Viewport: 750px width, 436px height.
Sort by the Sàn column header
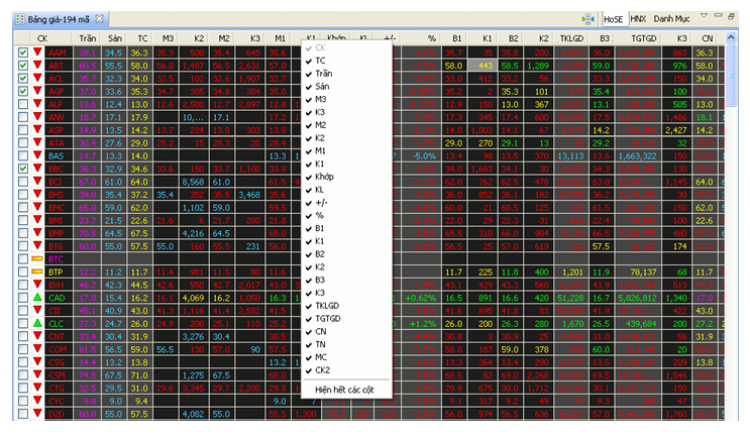coord(115,38)
